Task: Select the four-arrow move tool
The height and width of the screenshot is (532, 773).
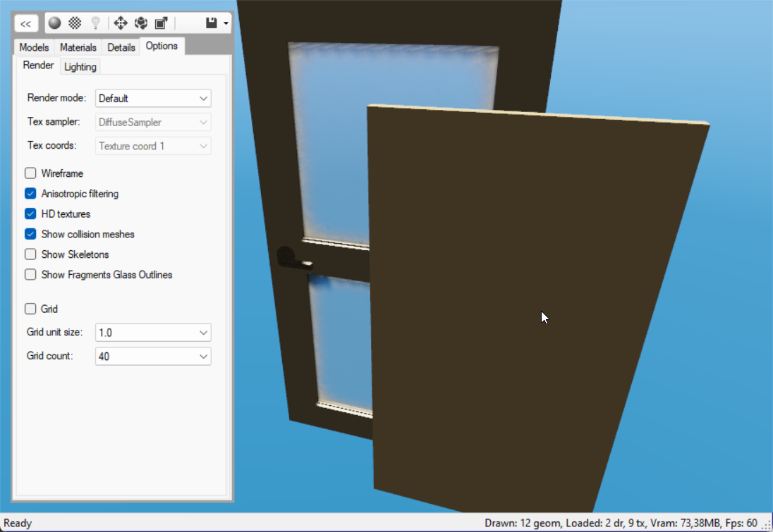Action: (x=121, y=23)
